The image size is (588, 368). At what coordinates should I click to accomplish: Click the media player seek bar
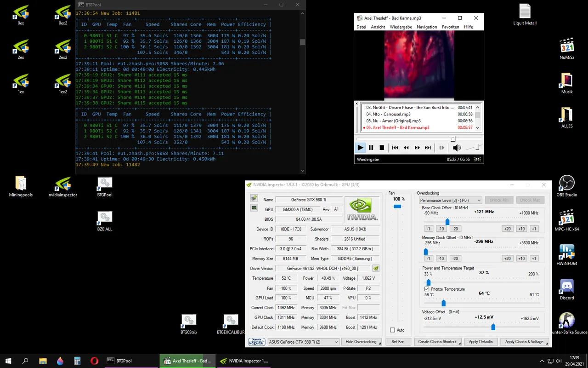(419, 138)
